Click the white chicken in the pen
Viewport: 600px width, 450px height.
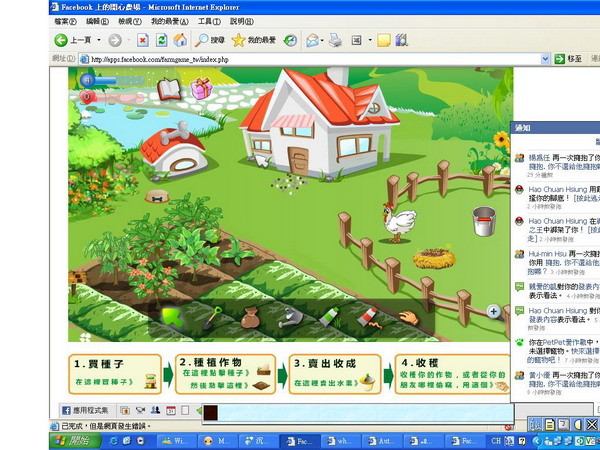399,223
